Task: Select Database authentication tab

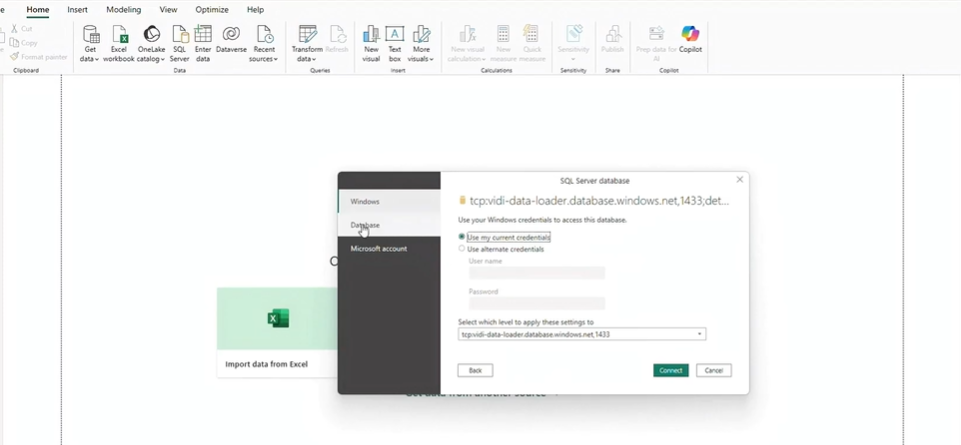Action: pos(389,225)
